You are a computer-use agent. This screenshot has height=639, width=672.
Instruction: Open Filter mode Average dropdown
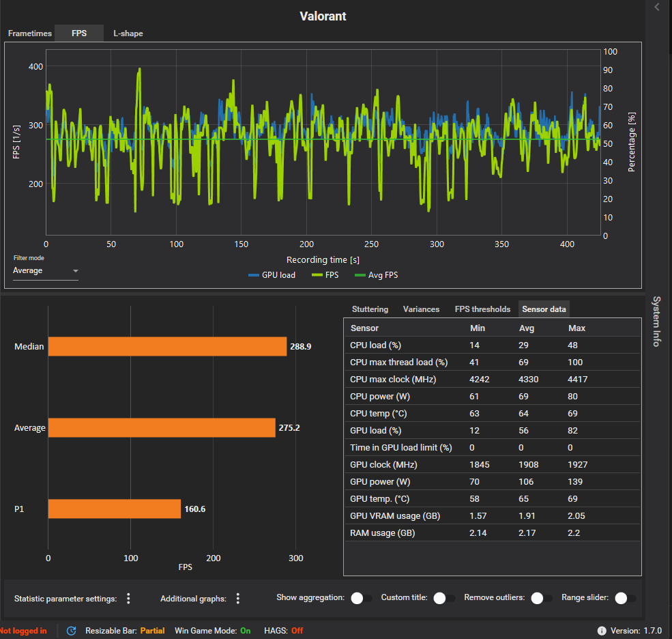[x=46, y=270]
